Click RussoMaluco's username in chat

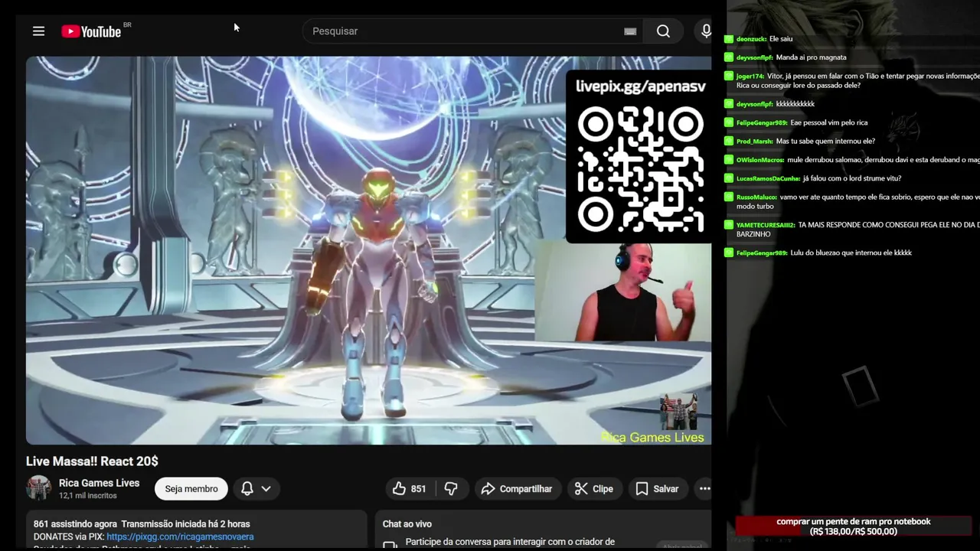756,197
